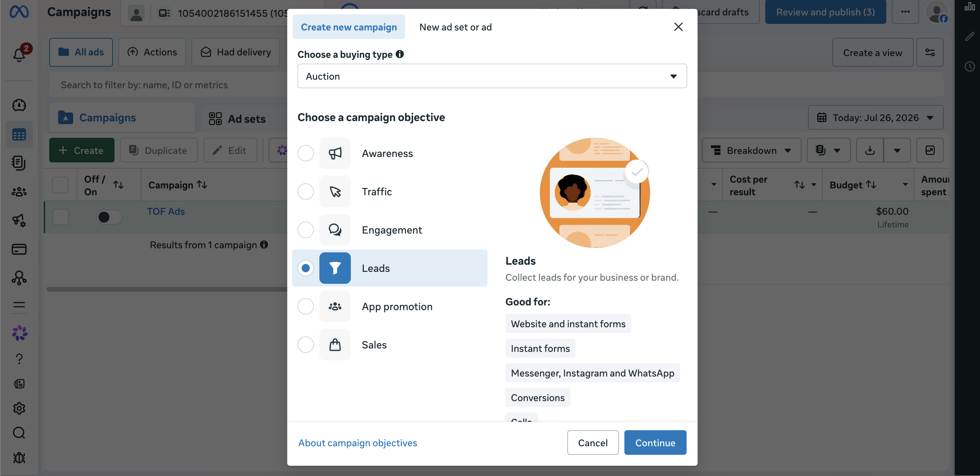
Task: Open the reports dropdown with stacked pages icon
Action: point(829,150)
